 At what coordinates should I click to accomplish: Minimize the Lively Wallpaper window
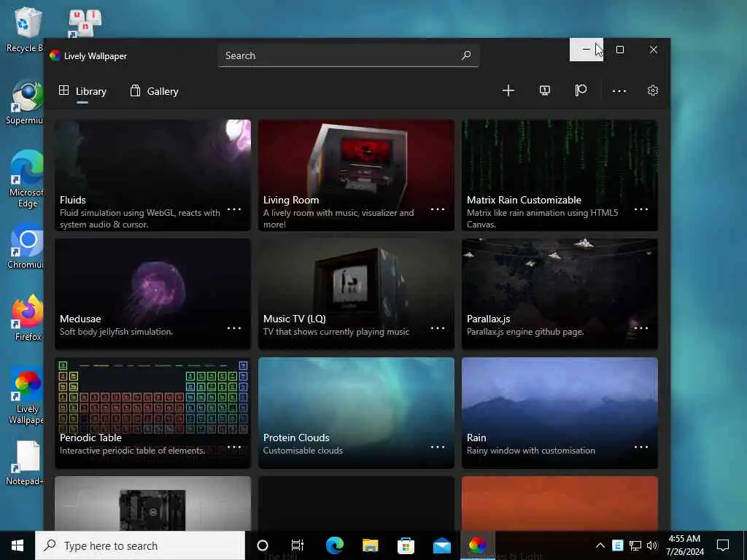[x=587, y=50]
